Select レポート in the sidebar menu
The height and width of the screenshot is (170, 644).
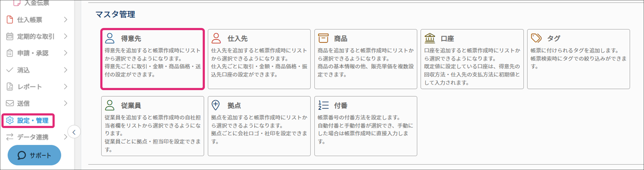[29, 87]
